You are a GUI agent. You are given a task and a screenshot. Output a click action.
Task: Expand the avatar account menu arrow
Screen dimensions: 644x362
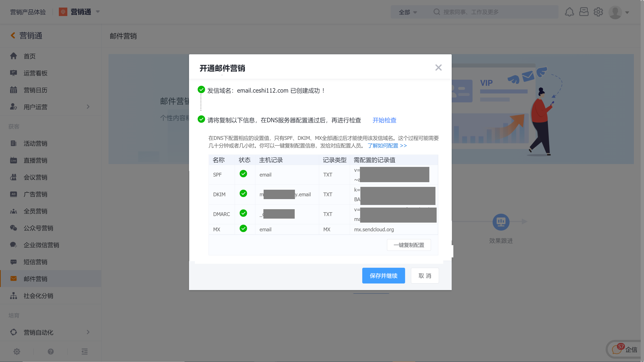point(627,12)
